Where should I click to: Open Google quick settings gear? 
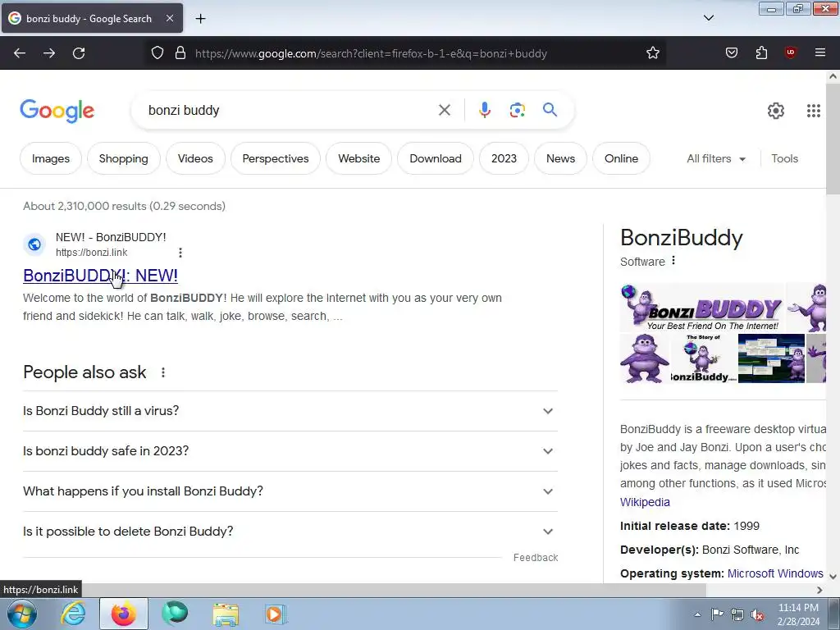click(776, 111)
